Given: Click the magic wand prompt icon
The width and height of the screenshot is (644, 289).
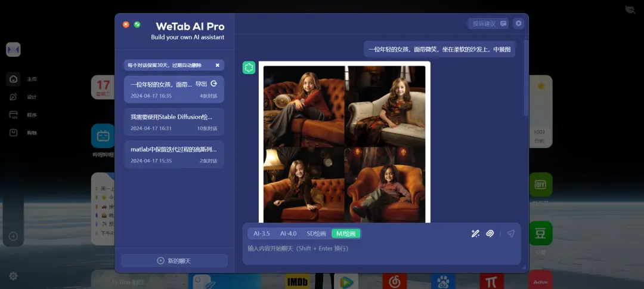Looking at the screenshot, I should click(475, 233).
